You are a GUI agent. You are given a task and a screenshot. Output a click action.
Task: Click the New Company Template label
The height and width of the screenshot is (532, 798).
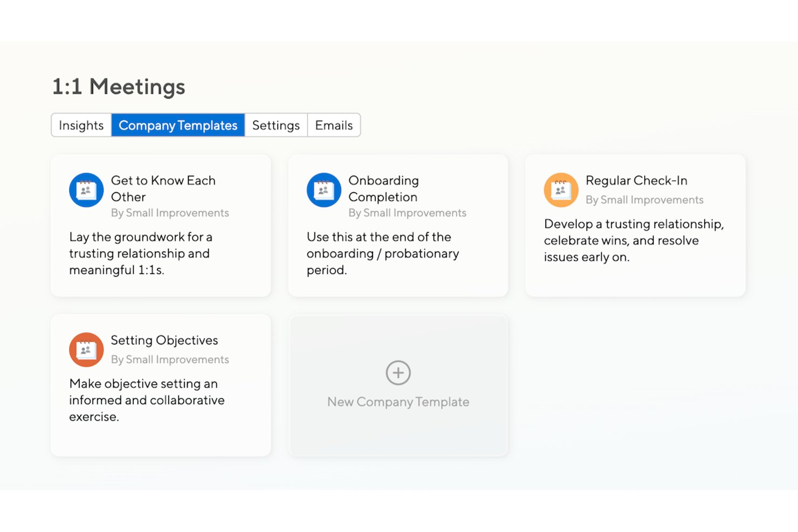coord(398,402)
